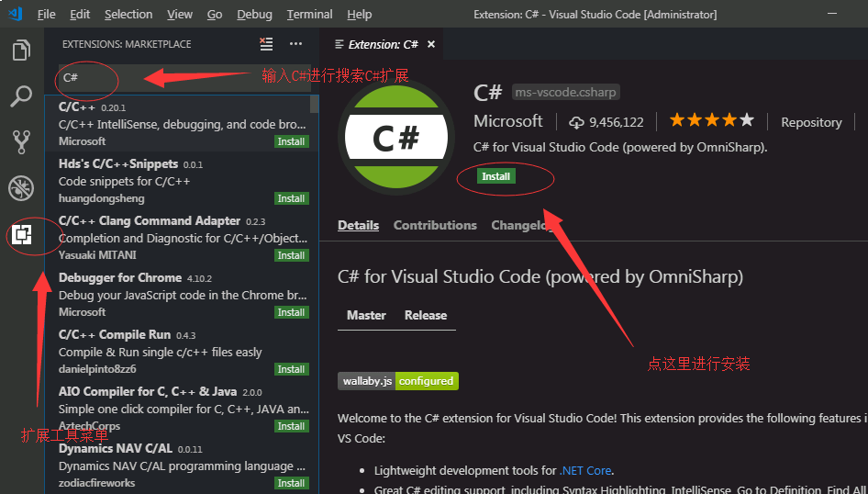Select the C/C++ Compile Run entry
The height and width of the screenshot is (494, 868).
[x=182, y=353]
